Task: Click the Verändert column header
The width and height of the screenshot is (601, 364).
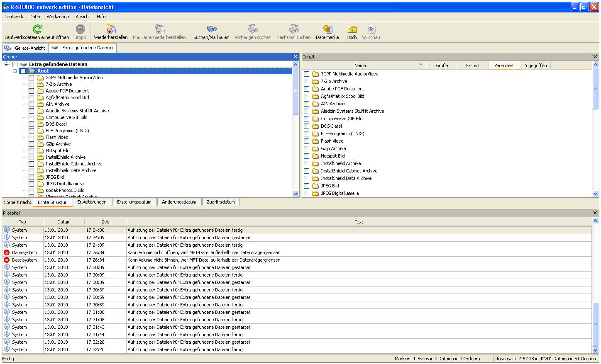Action: (504, 66)
